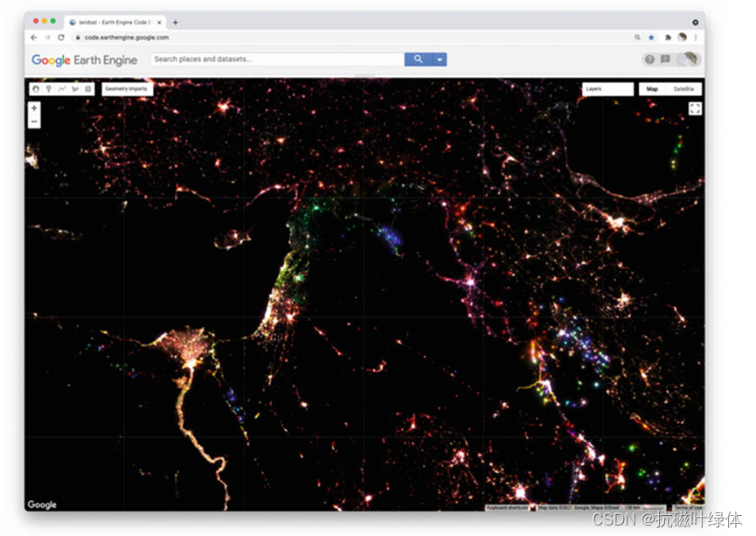Toggle fullscreen map view
The width and height of the screenshot is (756, 536).
coord(695,108)
